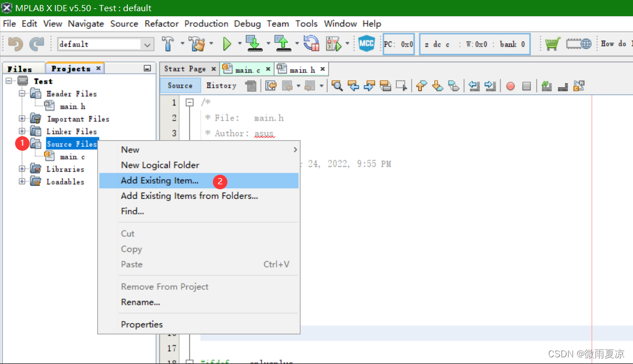Click the red Start Macro Recording icon
The height and width of the screenshot is (364, 633).
tap(510, 86)
